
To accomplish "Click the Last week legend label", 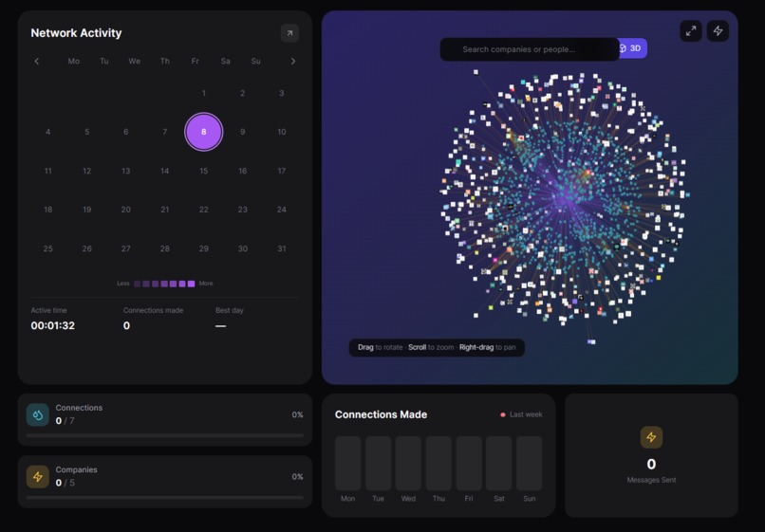I will pos(526,414).
